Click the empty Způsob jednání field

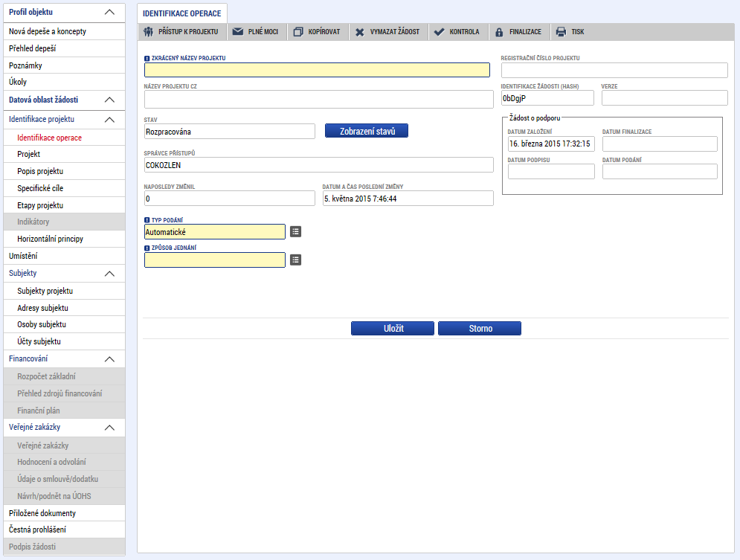pyautogui.click(x=215, y=260)
